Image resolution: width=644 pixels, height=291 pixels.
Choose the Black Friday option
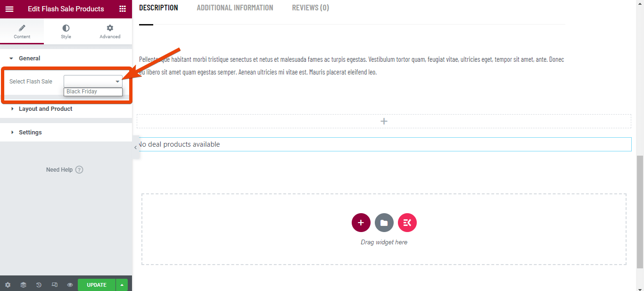click(93, 91)
